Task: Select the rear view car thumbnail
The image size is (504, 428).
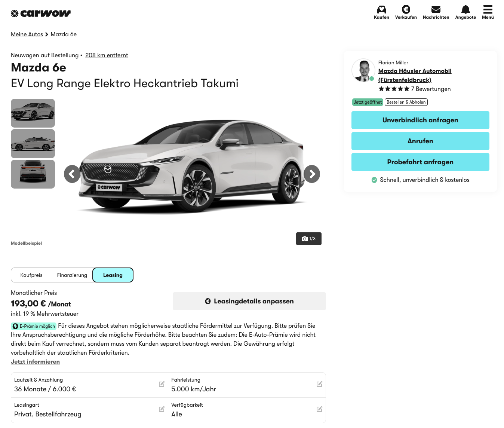Action: (x=33, y=174)
